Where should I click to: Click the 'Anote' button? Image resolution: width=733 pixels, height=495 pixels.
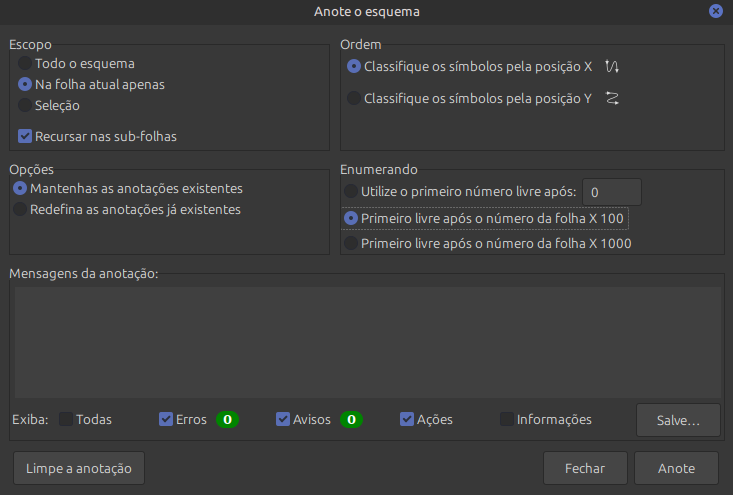point(676,468)
